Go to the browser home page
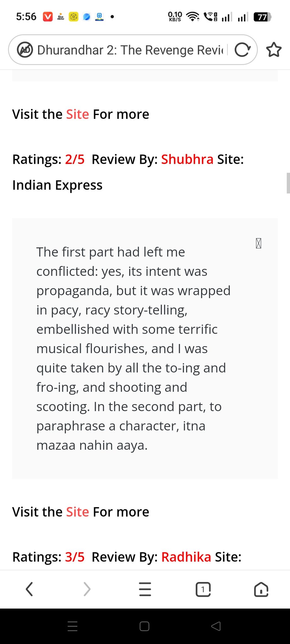The width and height of the screenshot is (290, 644). 261,589
